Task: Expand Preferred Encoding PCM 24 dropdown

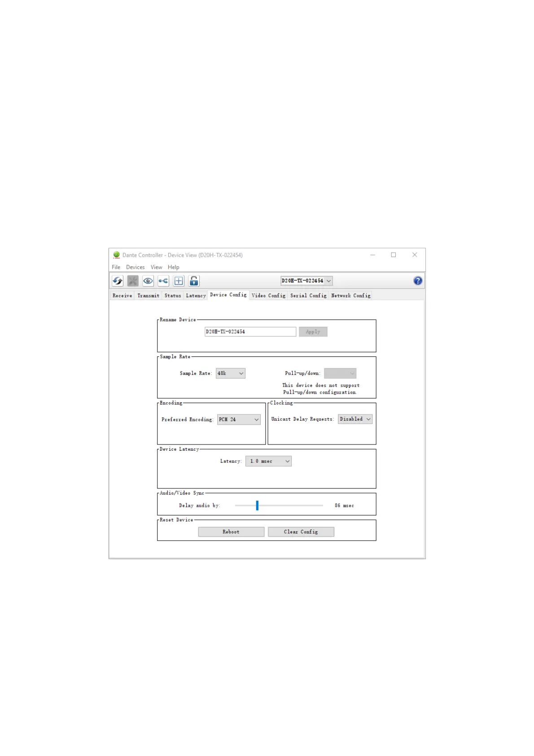Action: pos(239,420)
